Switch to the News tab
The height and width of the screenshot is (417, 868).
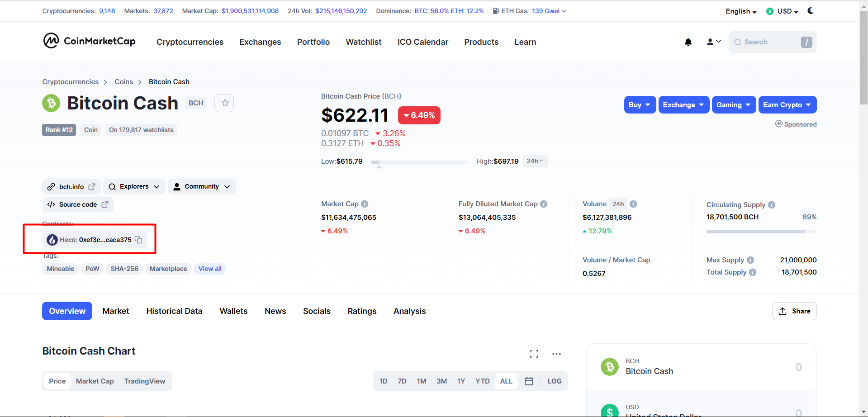(275, 311)
